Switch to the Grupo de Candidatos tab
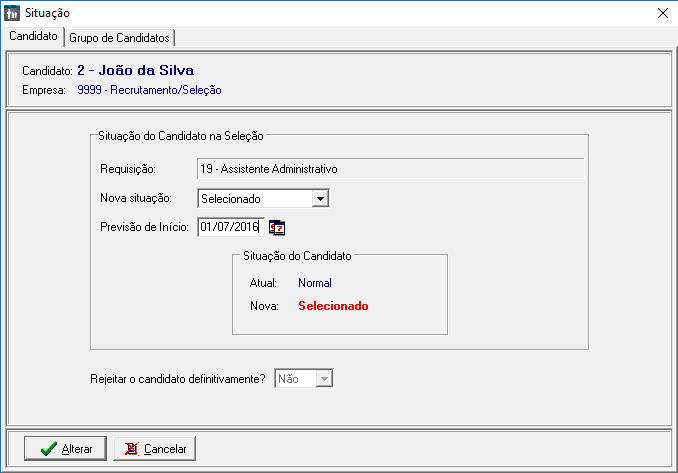The image size is (678, 473). 119,37
